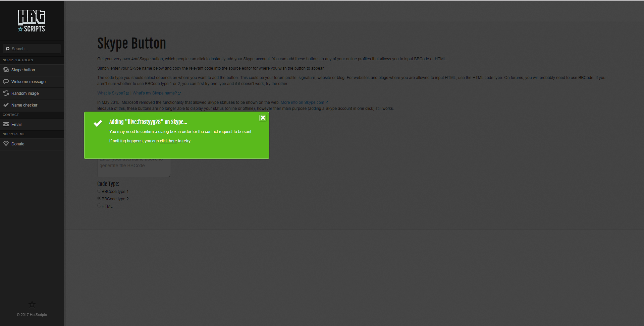
Task: Open the Random image tool
Action: pos(32,93)
